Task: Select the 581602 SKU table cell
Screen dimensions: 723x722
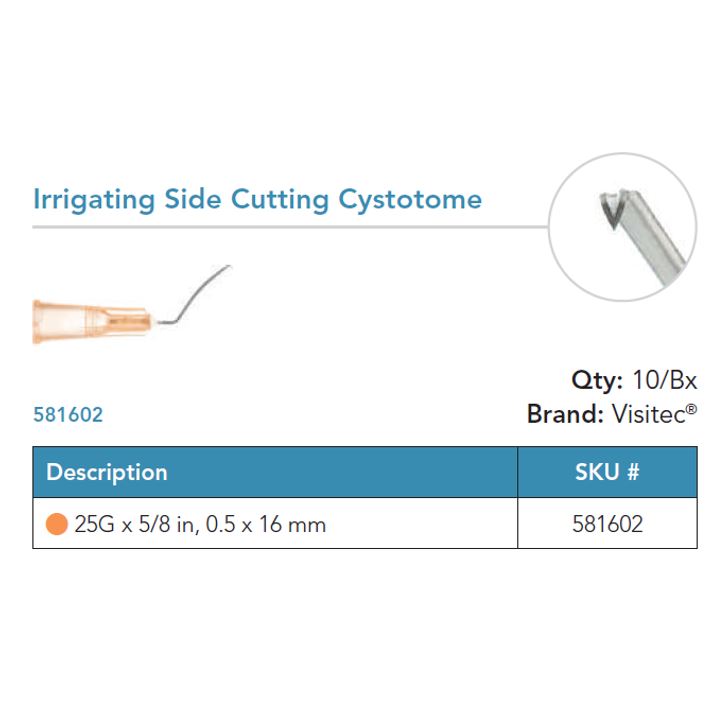Action: click(x=607, y=524)
